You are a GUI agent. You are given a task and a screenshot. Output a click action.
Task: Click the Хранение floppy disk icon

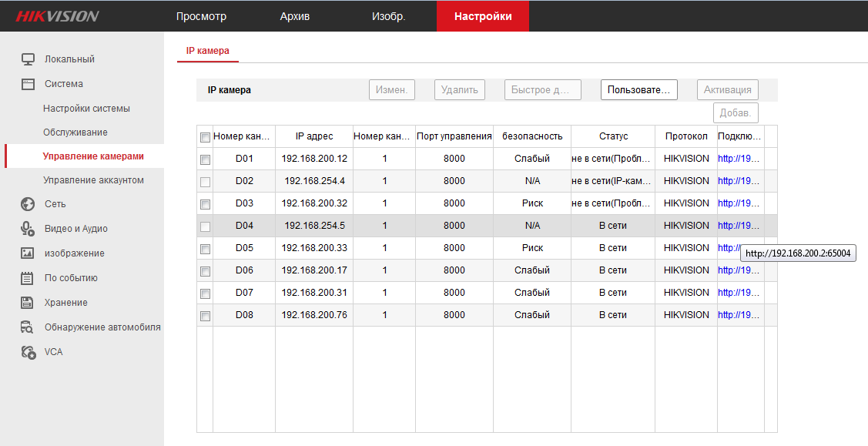pos(28,303)
